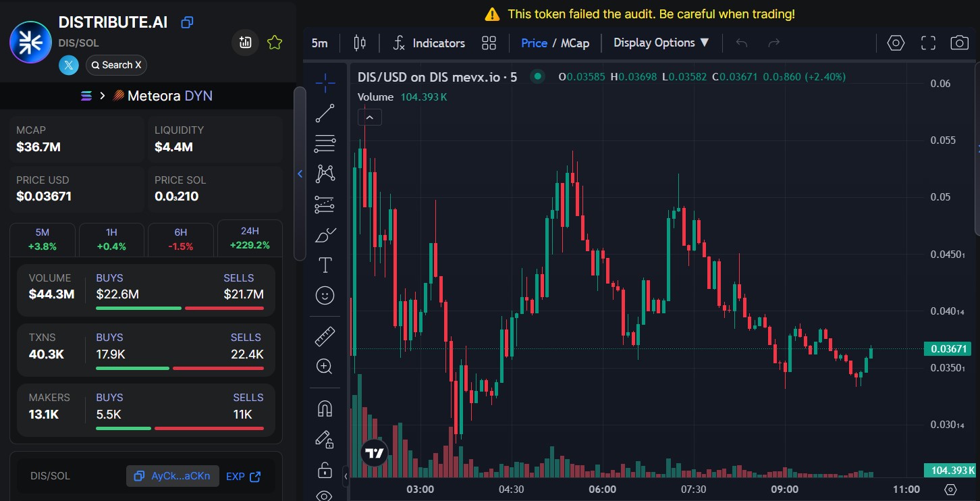The height and width of the screenshot is (501, 980).
Task: Copy the AyCk...aCKn pair address
Action: 173,476
